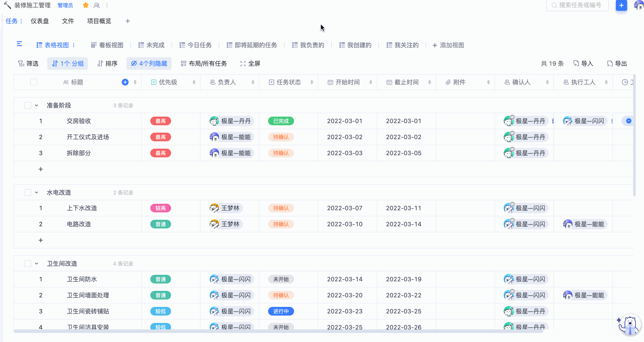Check the 准备阶段 group checkbox
The height and width of the screenshot is (342, 644).
[x=28, y=105]
